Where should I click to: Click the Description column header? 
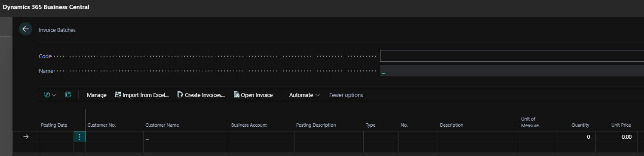[451, 125]
